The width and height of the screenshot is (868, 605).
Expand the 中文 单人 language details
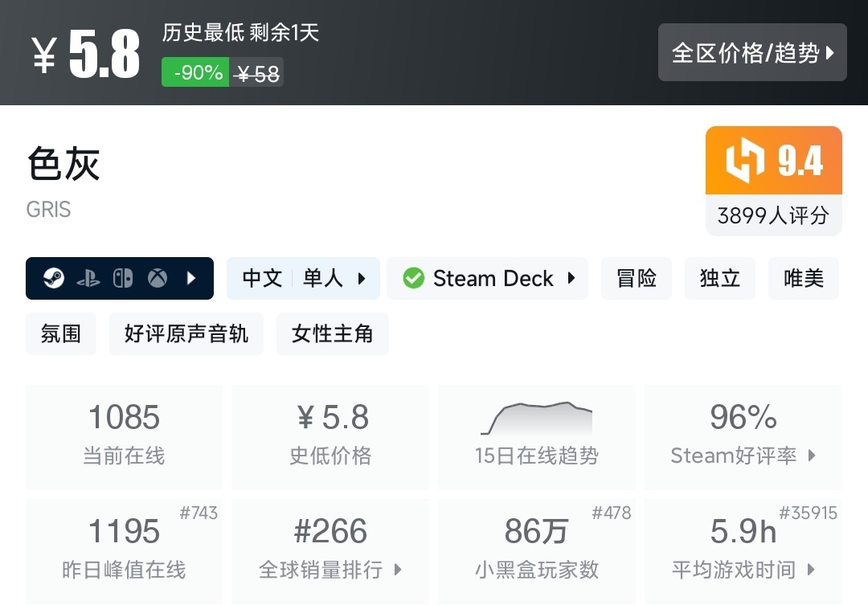tap(303, 279)
